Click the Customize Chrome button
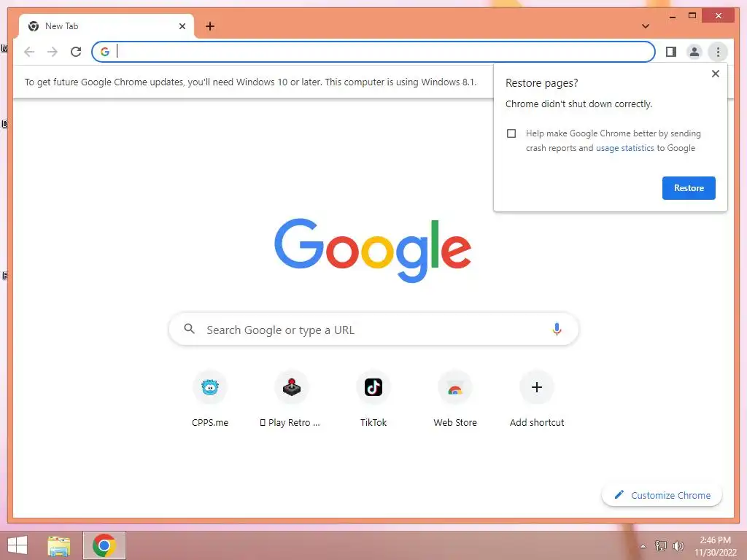The width and height of the screenshot is (747, 560). [x=662, y=495]
